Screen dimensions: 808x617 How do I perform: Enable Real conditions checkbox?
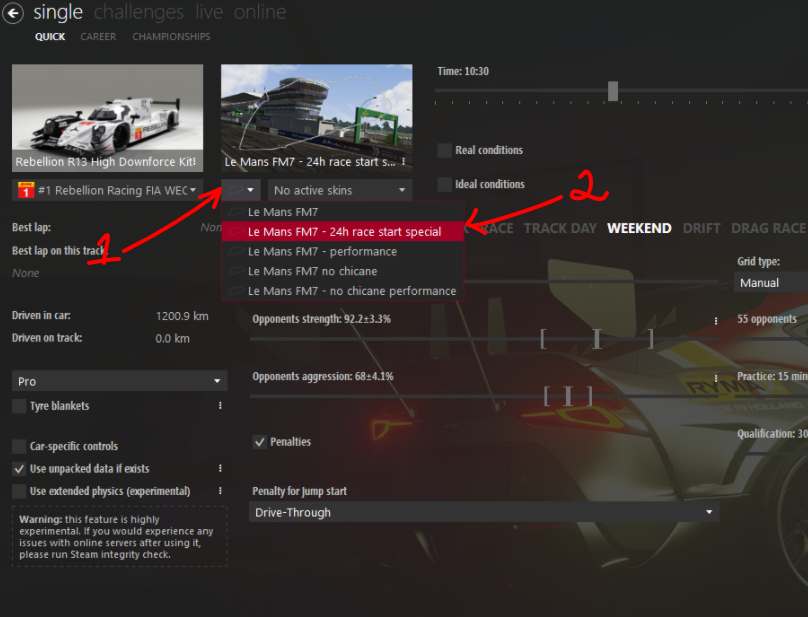pyautogui.click(x=445, y=151)
